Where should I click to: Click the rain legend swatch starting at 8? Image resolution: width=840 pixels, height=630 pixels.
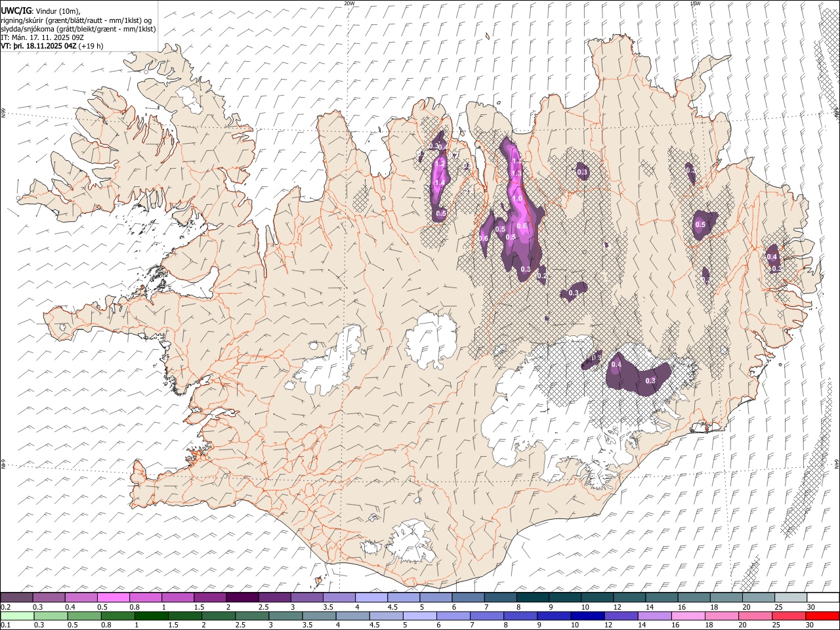(x=519, y=616)
